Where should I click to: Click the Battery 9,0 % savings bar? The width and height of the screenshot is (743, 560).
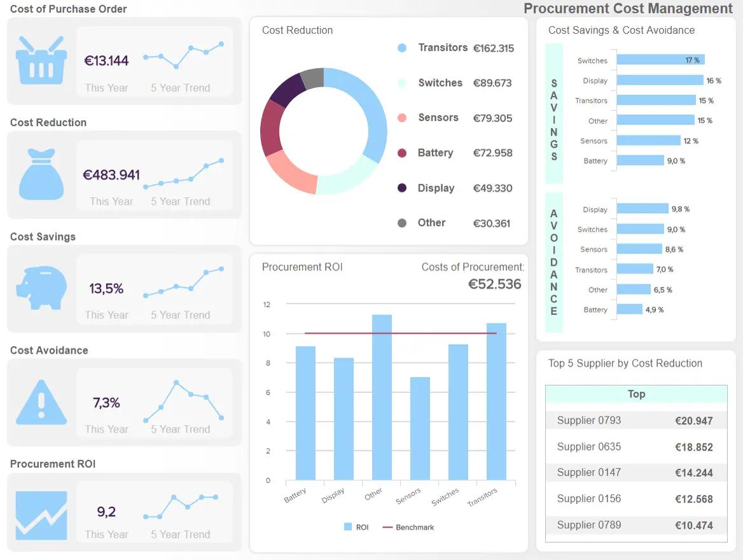(640, 160)
